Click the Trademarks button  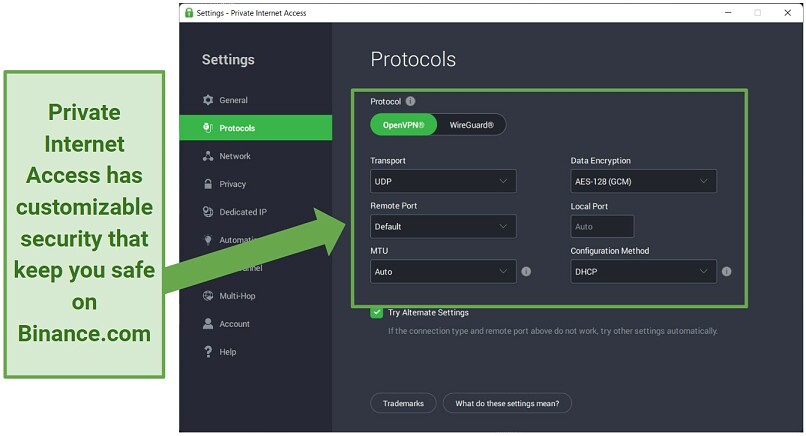pos(403,403)
